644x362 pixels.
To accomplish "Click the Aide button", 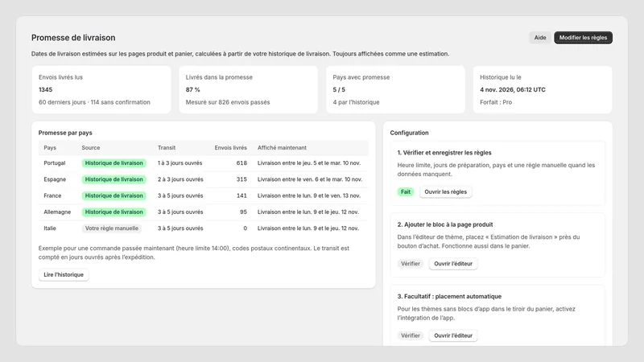I will pyautogui.click(x=539, y=37).
